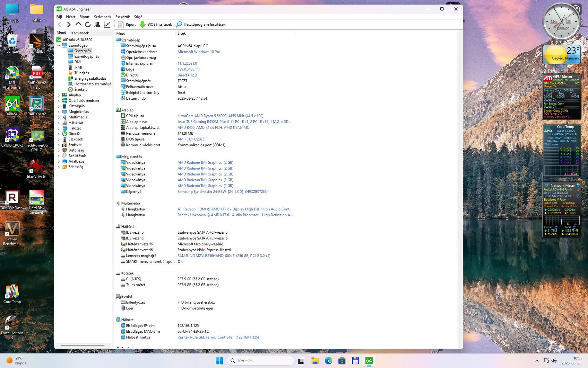Open the 3DMark desktop icon
The image size is (588, 368).
point(37,44)
